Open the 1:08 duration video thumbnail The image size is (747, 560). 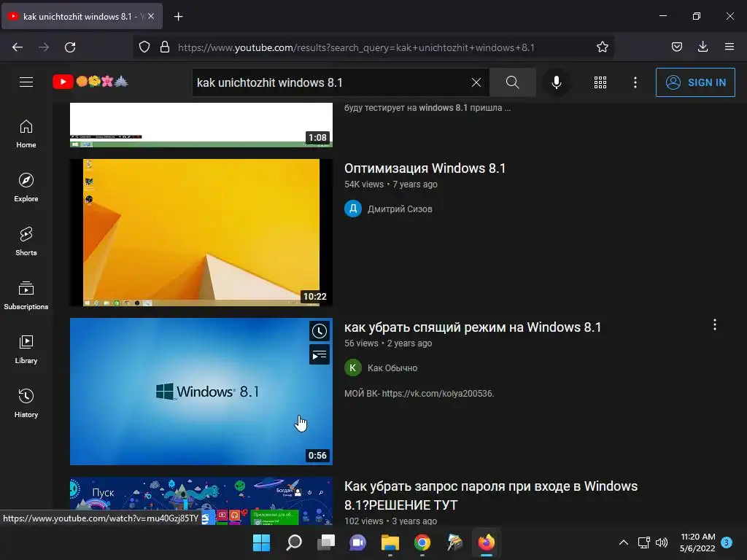201,125
